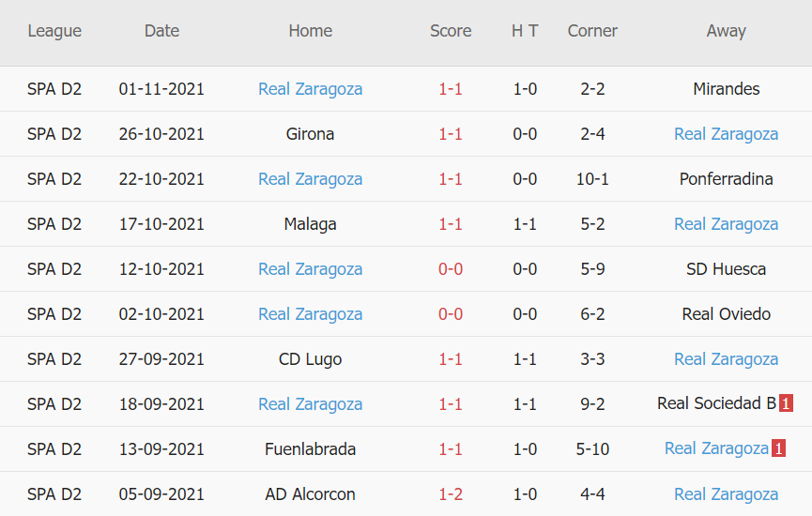Open the Real Zaragoza link in the Ponferradina row
Screen dimensions: 812x516
tap(310, 179)
